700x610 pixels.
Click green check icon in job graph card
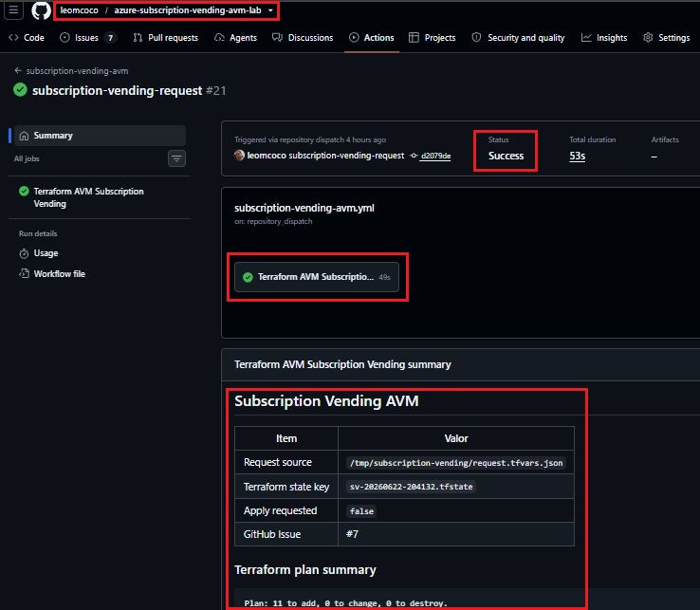pyautogui.click(x=248, y=277)
